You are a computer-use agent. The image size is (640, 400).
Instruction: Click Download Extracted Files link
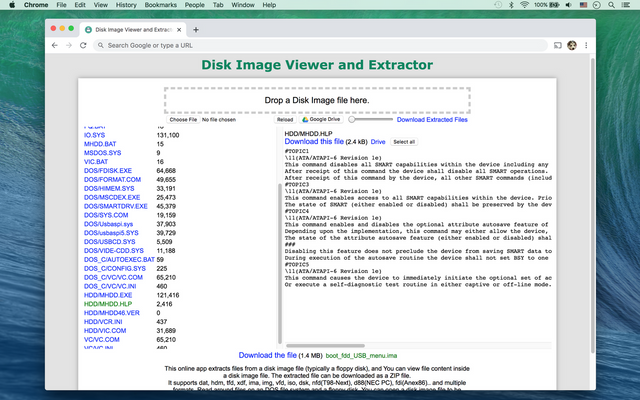tap(432, 120)
